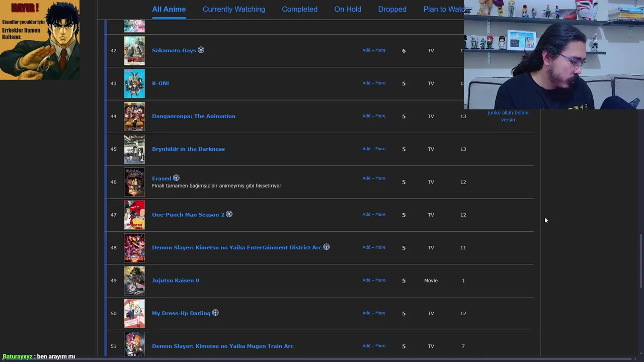
Task: Click the Danganronpa cover thumbnail
Action: coord(134,117)
